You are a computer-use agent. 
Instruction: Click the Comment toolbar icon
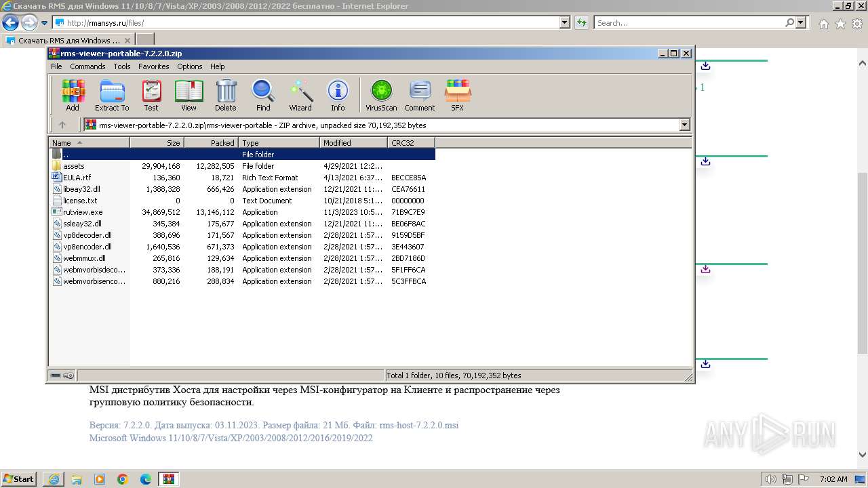click(420, 95)
